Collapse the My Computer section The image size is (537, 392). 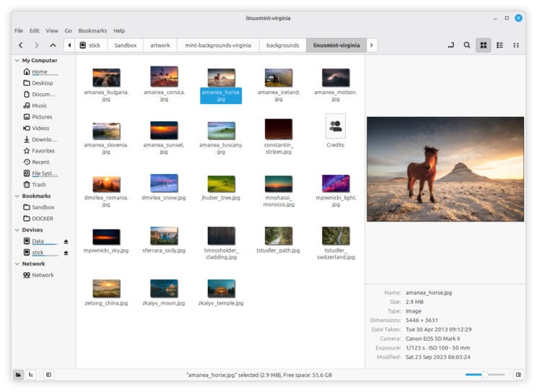coord(17,61)
